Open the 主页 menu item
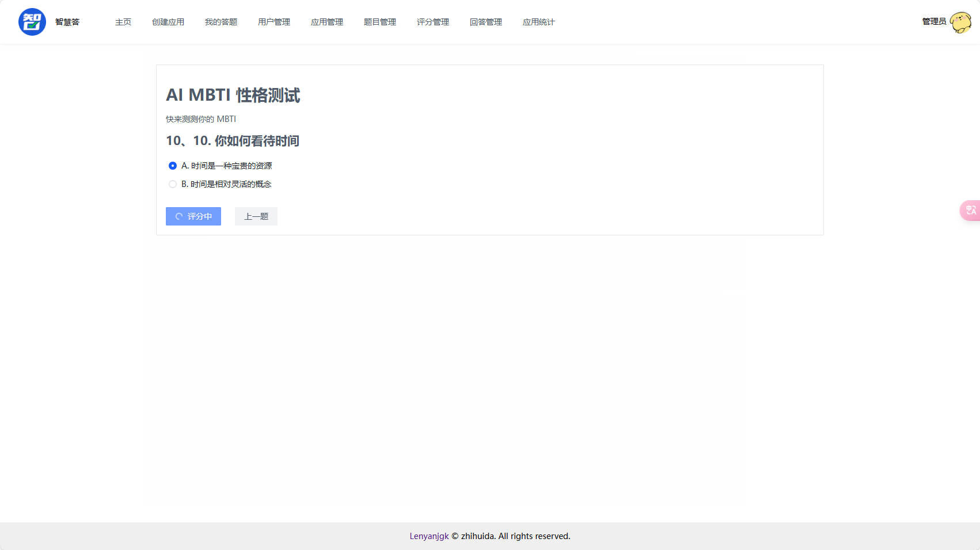The image size is (980, 550). [123, 22]
